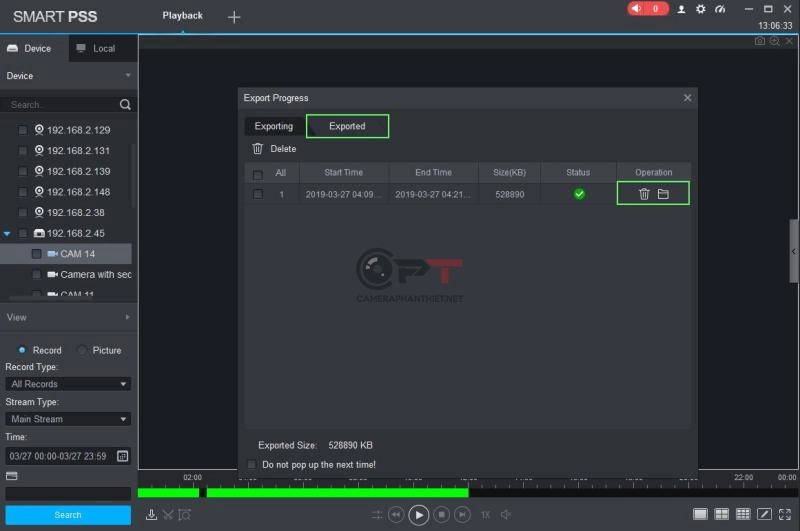
Task: Click the green recording bar on the timeline
Action: [x=330, y=492]
